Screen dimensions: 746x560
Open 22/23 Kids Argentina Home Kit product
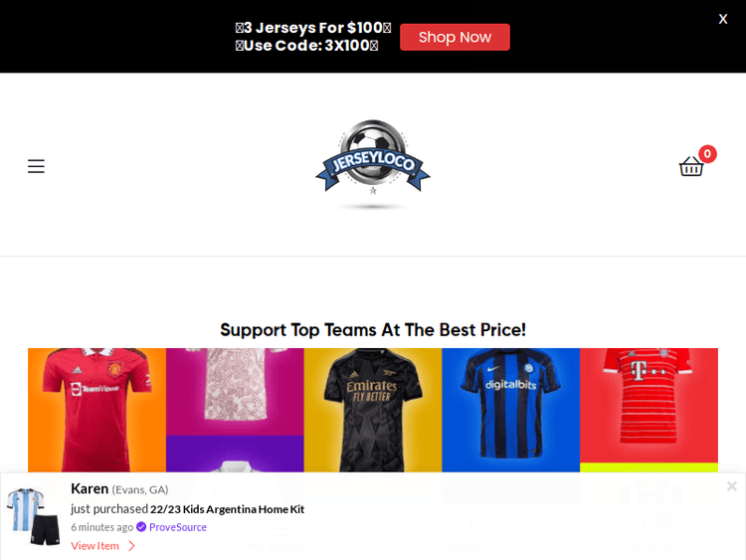(x=228, y=509)
